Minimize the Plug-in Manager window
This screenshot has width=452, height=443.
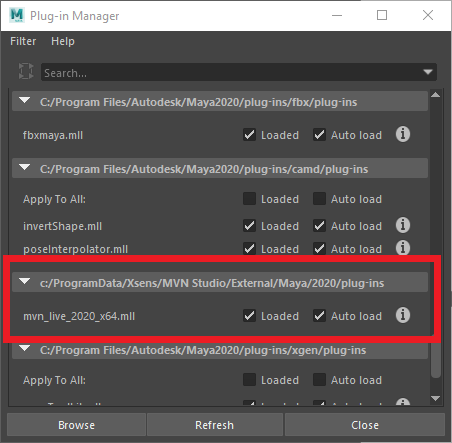tap(337, 15)
